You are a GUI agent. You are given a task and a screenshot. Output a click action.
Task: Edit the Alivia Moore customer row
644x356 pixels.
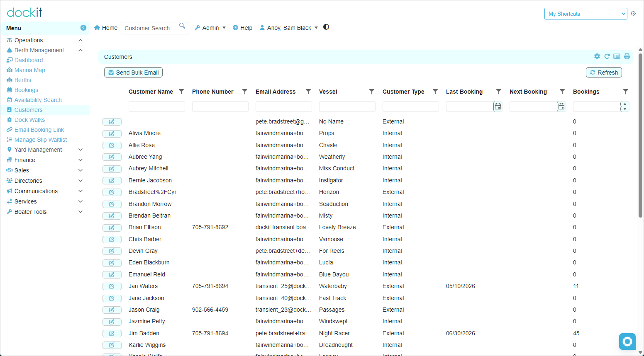tap(112, 133)
